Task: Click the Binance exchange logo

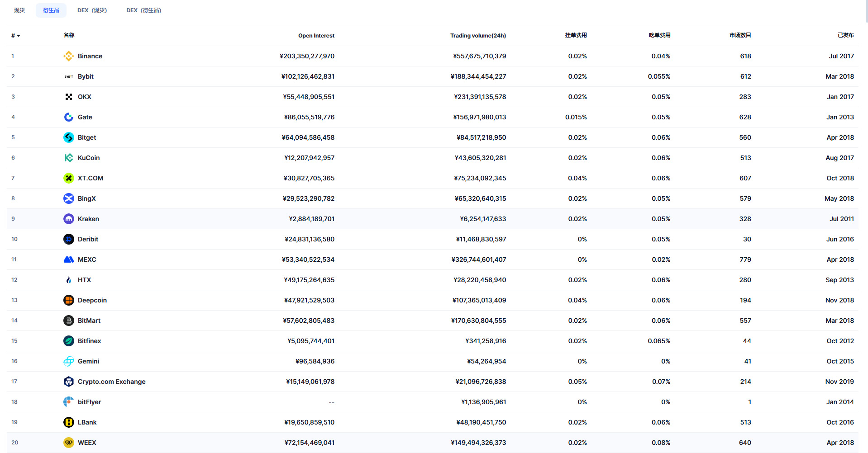Action: pos(68,56)
